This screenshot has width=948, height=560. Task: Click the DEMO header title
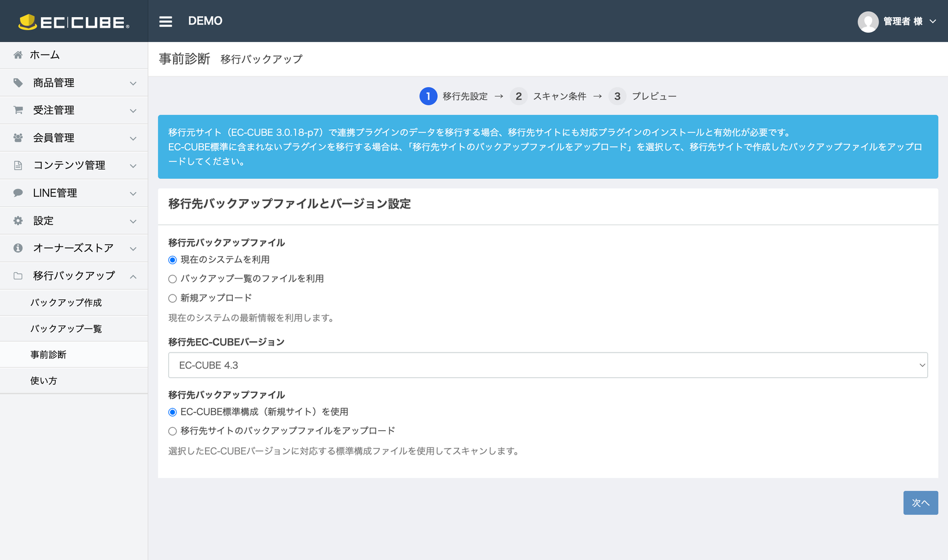pos(205,21)
